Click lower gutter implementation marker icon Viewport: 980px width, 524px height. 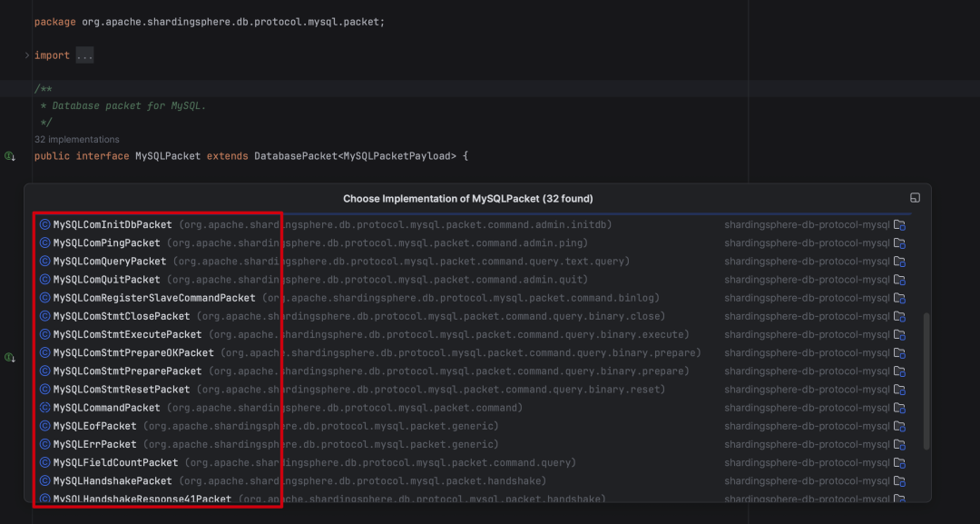10,358
